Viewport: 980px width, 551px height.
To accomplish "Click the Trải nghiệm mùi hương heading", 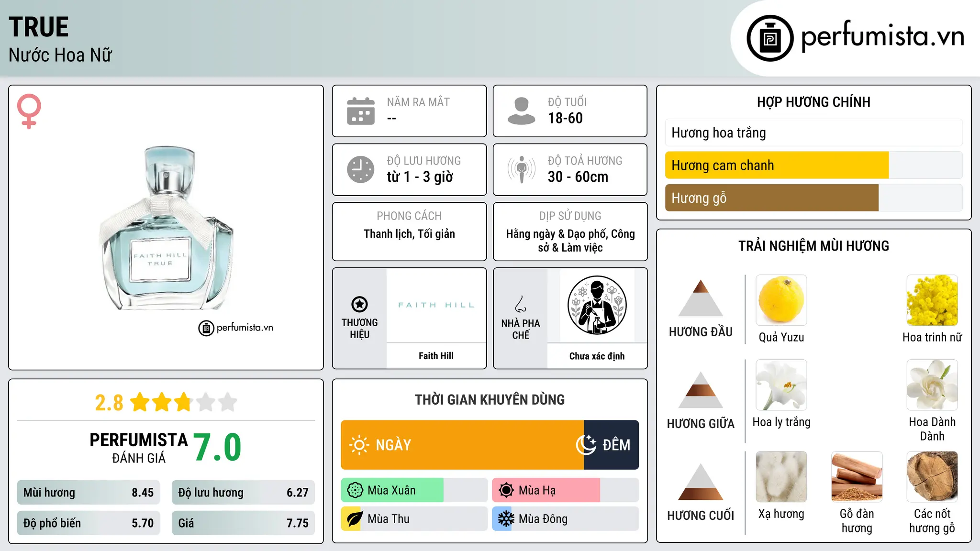I will (813, 246).
